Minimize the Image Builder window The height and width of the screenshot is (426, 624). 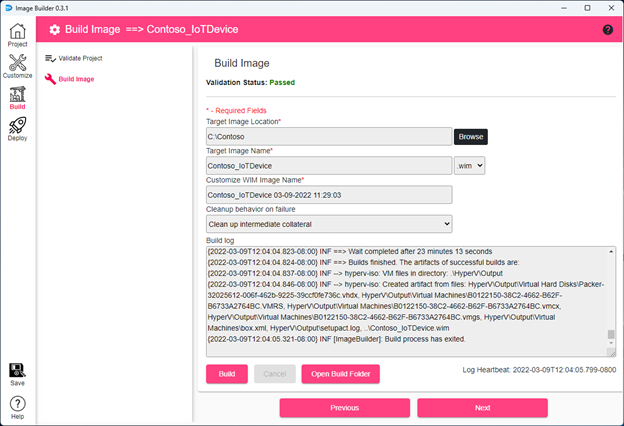564,8
